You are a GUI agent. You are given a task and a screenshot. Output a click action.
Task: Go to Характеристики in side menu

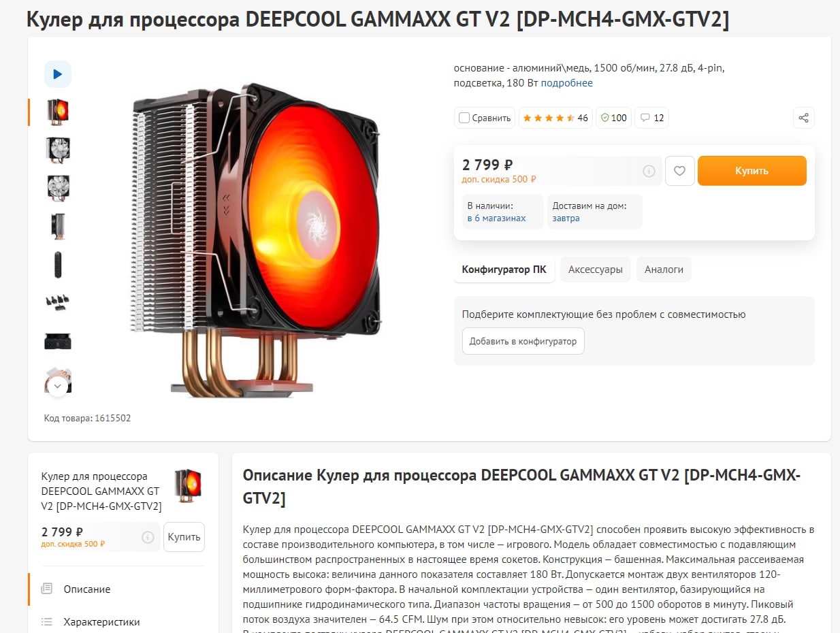point(101,621)
